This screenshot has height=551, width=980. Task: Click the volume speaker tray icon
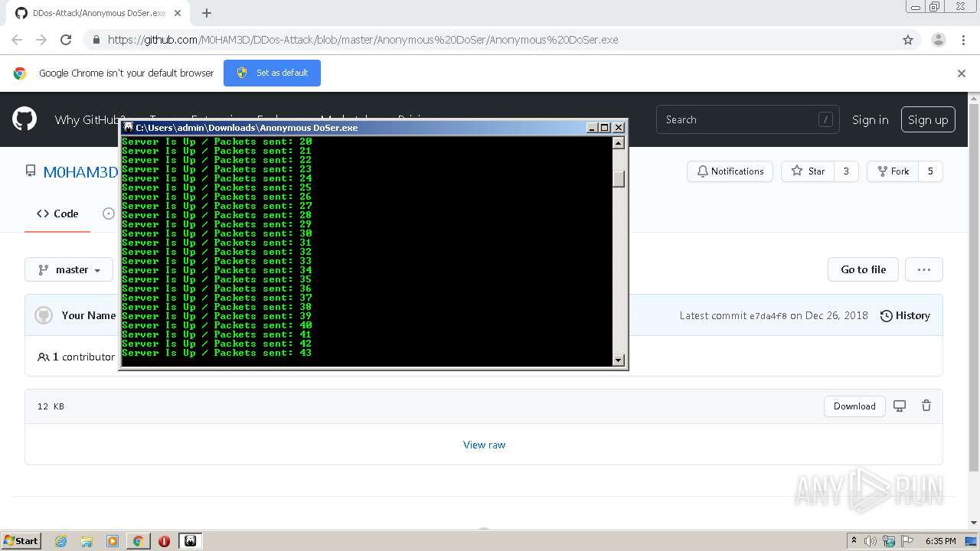pos(871,541)
